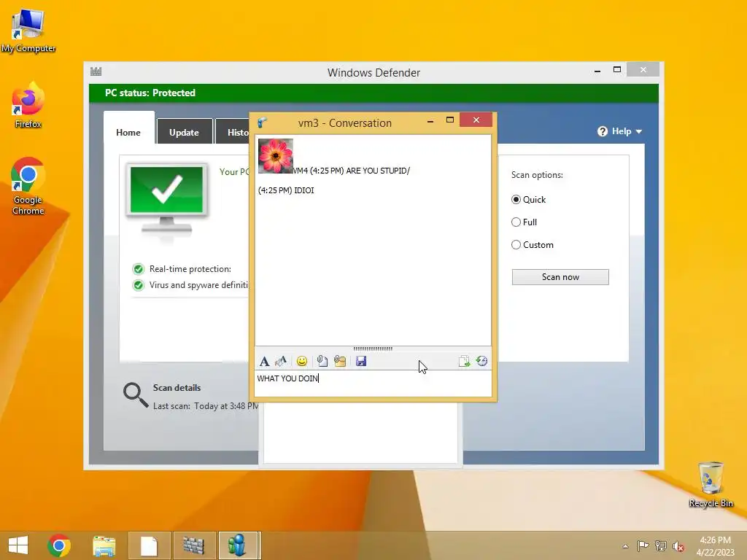Switch to the Home tab in Windows Defender
Screen dimensions: 747x560
coord(128,133)
